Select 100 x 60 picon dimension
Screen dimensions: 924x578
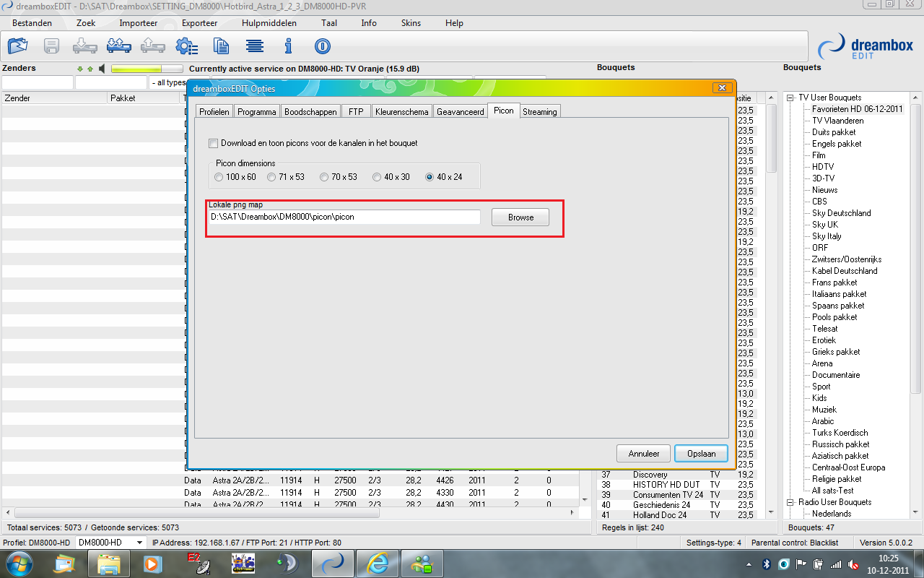(x=219, y=176)
